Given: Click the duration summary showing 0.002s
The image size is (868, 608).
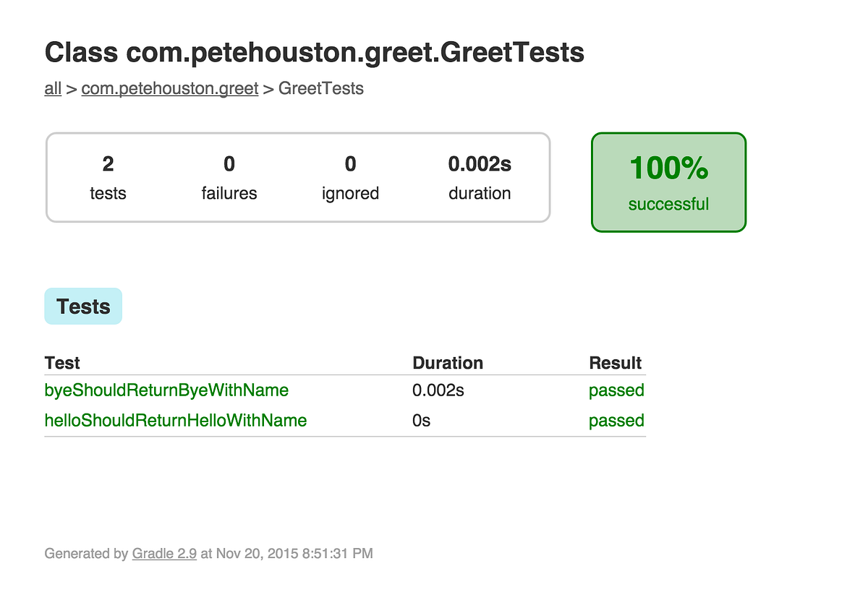Looking at the screenshot, I should [x=480, y=176].
